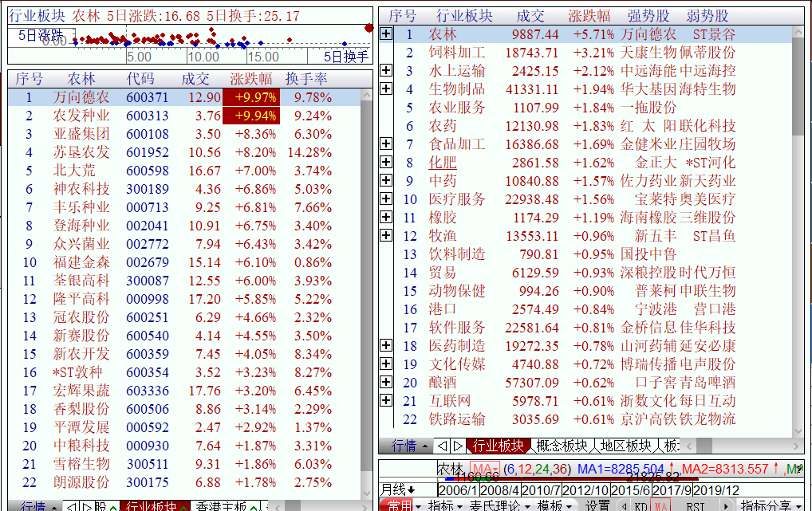Screen dimensions: 812x511
Task: Select the MA indicator tab in bottom toolbar
Action: (660, 506)
